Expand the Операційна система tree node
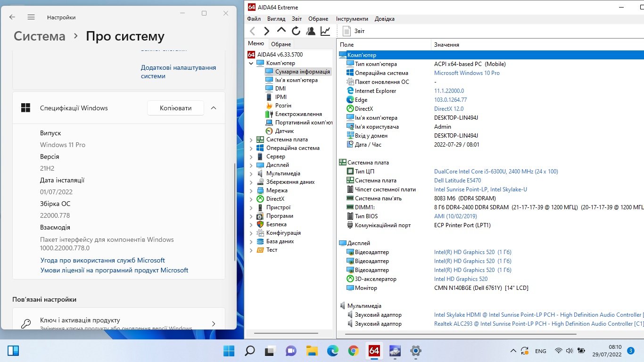 pos(251,148)
